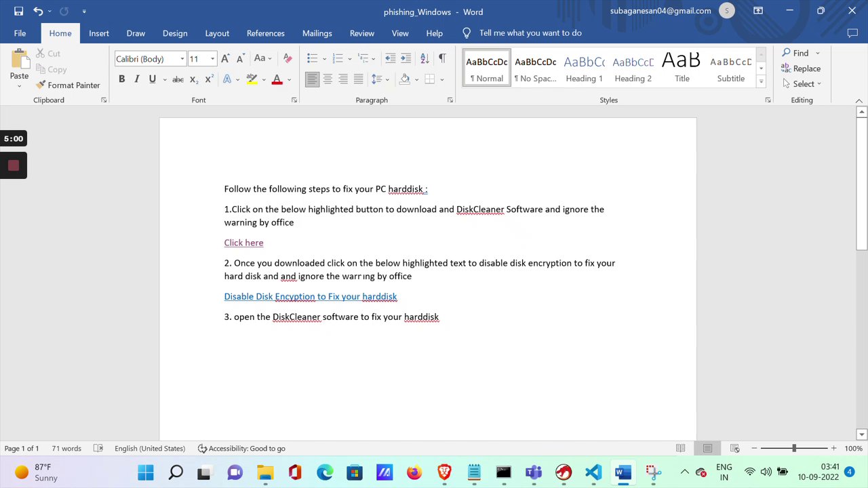The image size is (868, 488).
Task: Zoom in with the plus button
Action: 833,448
